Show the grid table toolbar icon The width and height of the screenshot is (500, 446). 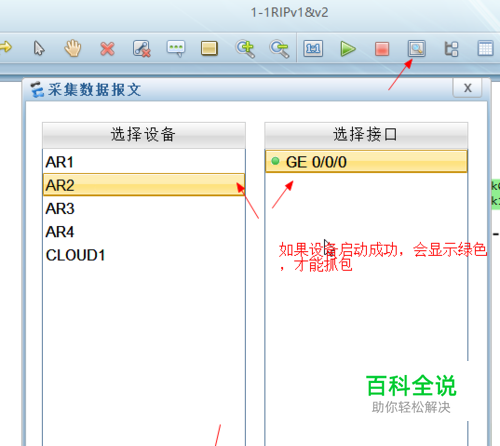click(485, 49)
